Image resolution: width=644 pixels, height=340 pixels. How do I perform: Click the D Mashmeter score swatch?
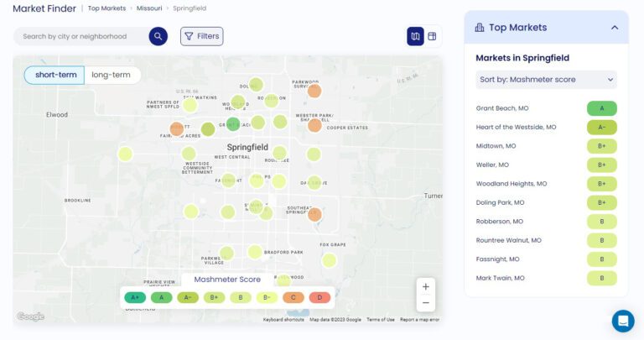pyautogui.click(x=319, y=296)
